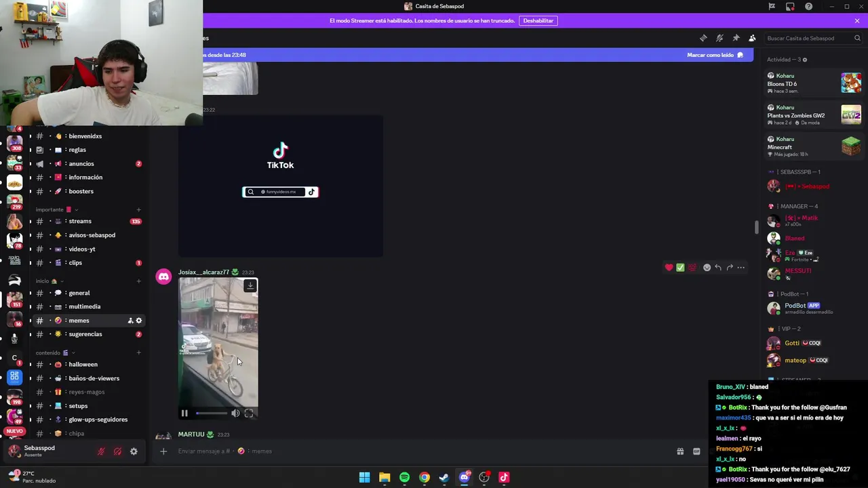
Task: Open the Windows Start button
Action: [364, 477]
